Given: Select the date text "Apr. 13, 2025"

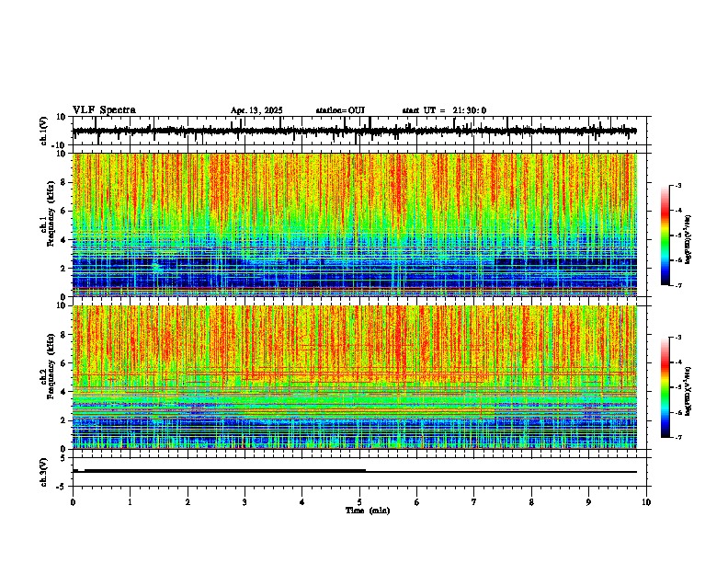Looking at the screenshot, I should point(256,110).
